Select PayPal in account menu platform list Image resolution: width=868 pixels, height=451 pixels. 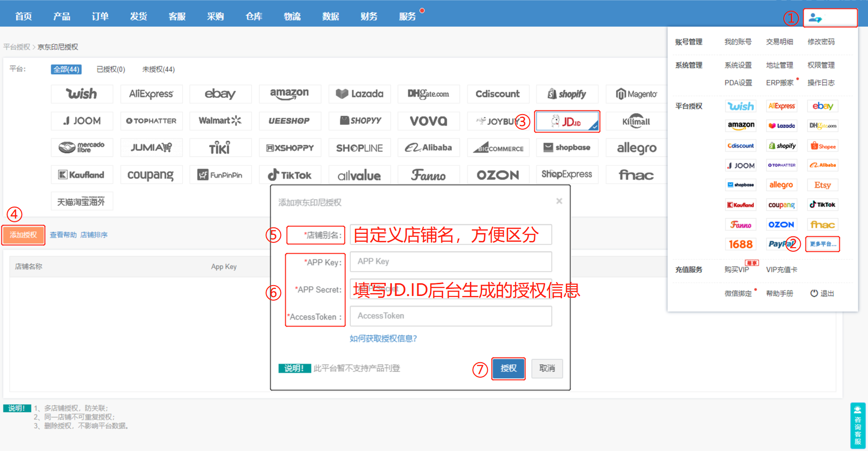pyautogui.click(x=781, y=244)
